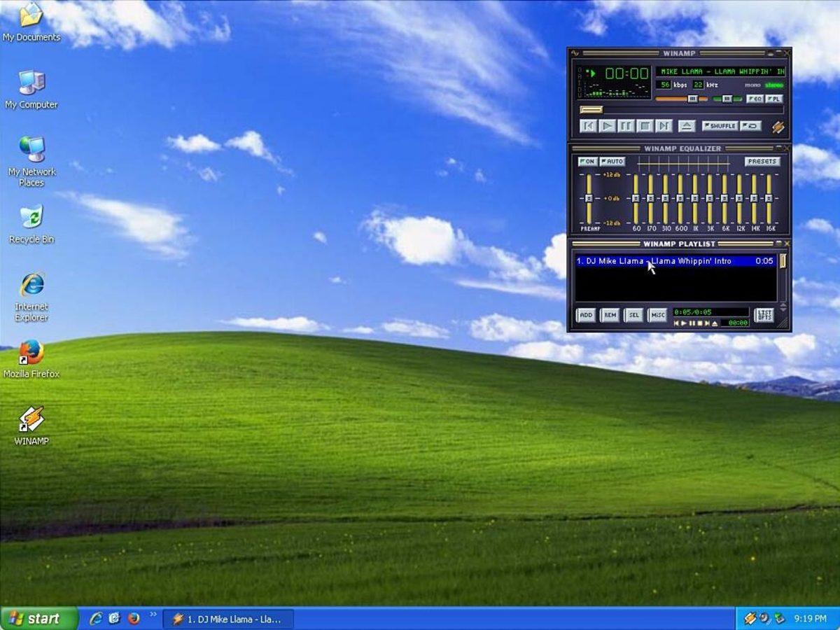The image size is (840, 630).
Task: Select My Network Places desktop icon
Action: 31,162
